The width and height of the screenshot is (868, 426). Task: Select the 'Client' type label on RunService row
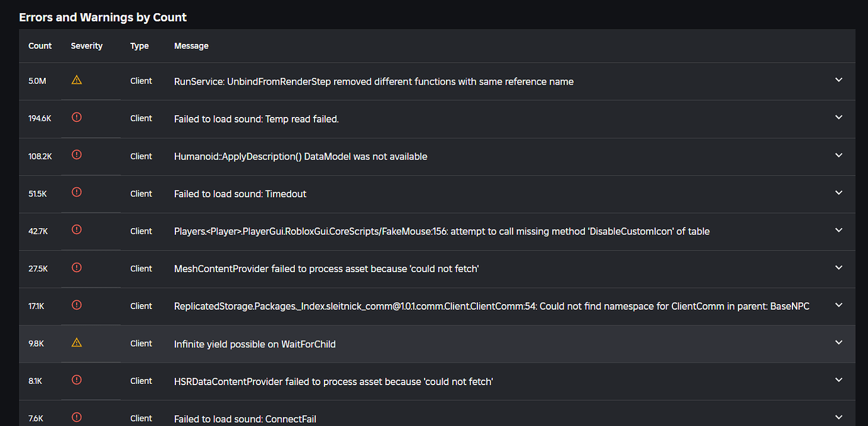coord(141,80)
